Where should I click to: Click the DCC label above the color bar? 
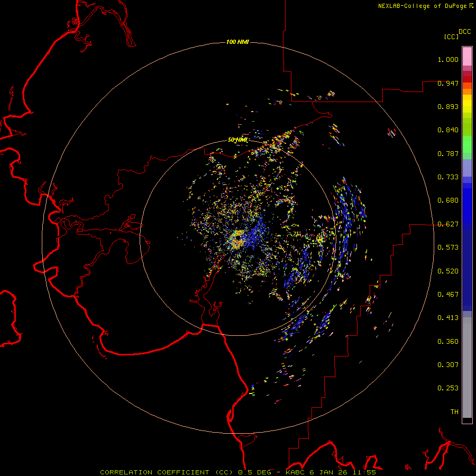(x=465, y=32)
